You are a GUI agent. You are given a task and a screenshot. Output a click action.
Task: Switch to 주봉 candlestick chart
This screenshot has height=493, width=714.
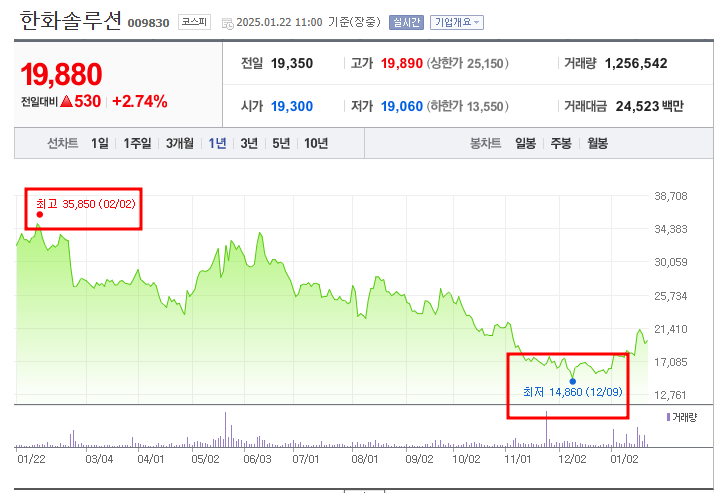point(561,143)
